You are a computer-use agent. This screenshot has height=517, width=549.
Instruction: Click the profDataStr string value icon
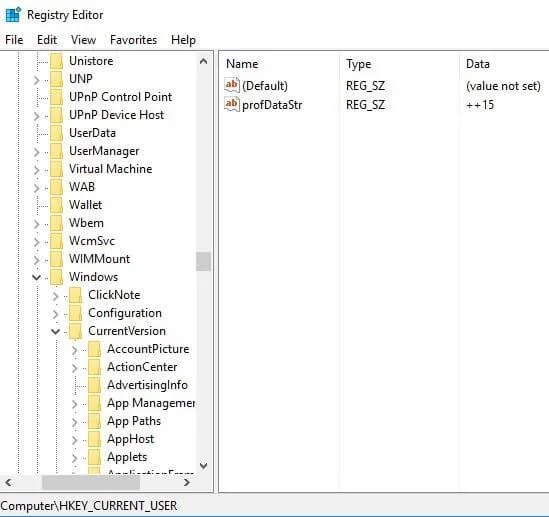[x=231, y=104]
